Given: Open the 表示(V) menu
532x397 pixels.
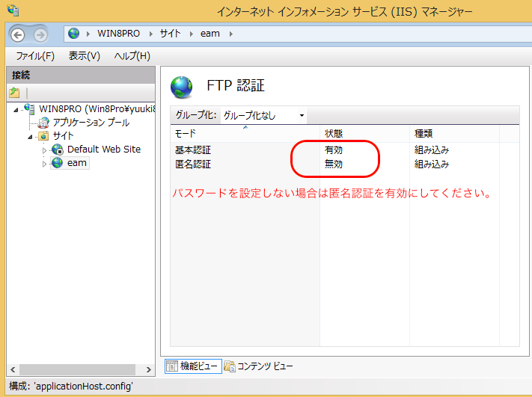Looking at the screenshot, I should [x=84, y=56].
